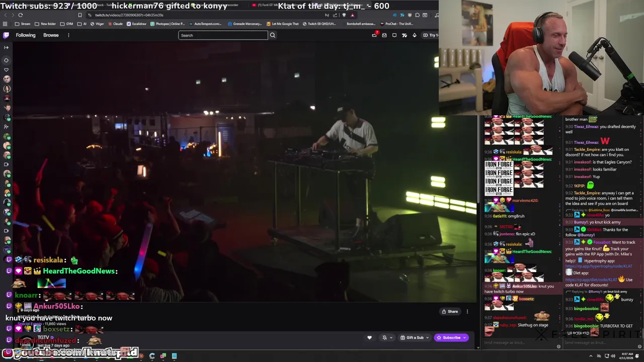Open the GYM bookmark folder
Viewport: 644px width, 362px height.
[x=67, y=24]
